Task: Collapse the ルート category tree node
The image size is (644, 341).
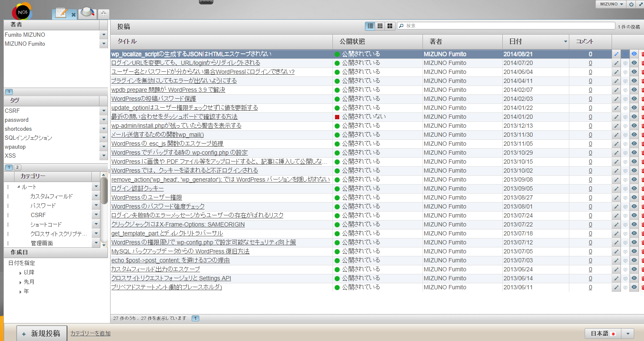Action: tap(18, 187)
